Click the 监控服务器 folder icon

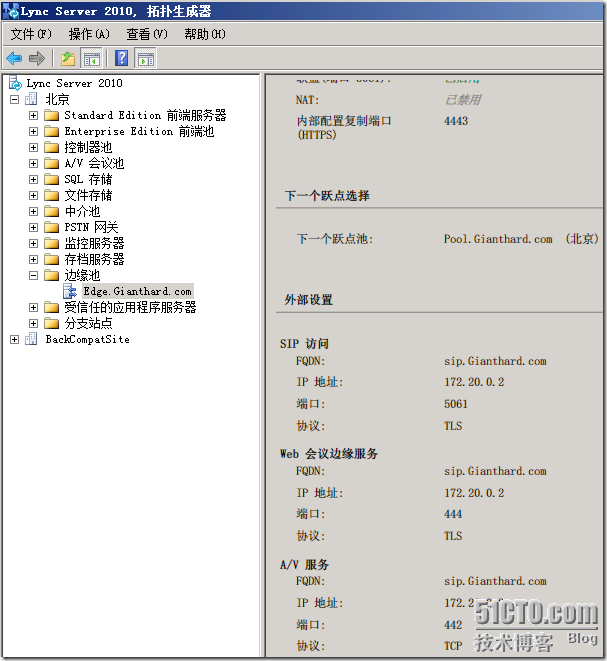[x=51, y=243]
